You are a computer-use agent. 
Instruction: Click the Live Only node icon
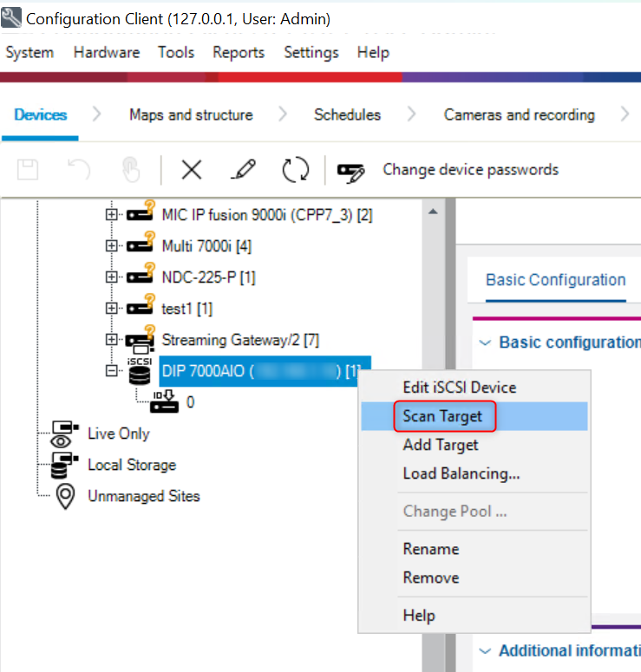click(65, 434)
